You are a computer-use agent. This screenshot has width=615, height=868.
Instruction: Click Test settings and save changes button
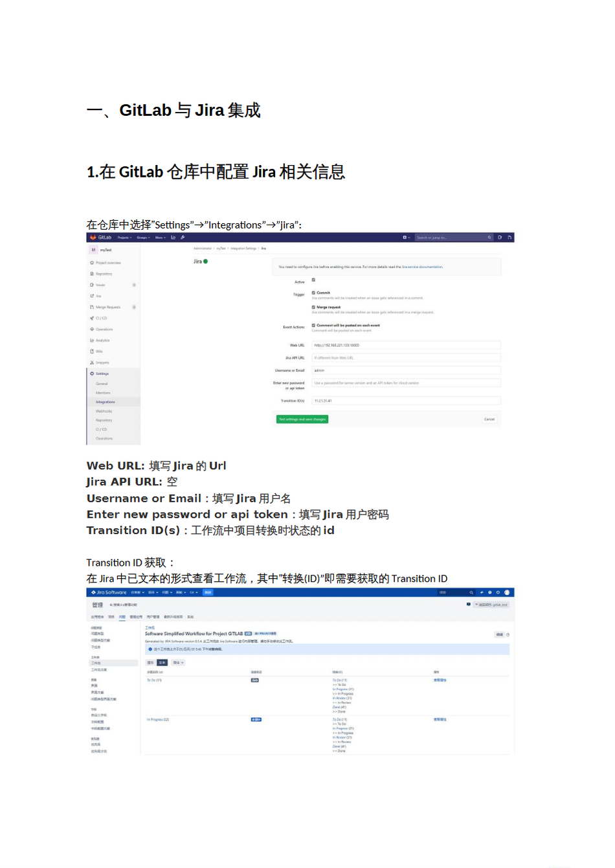(302, 419)
